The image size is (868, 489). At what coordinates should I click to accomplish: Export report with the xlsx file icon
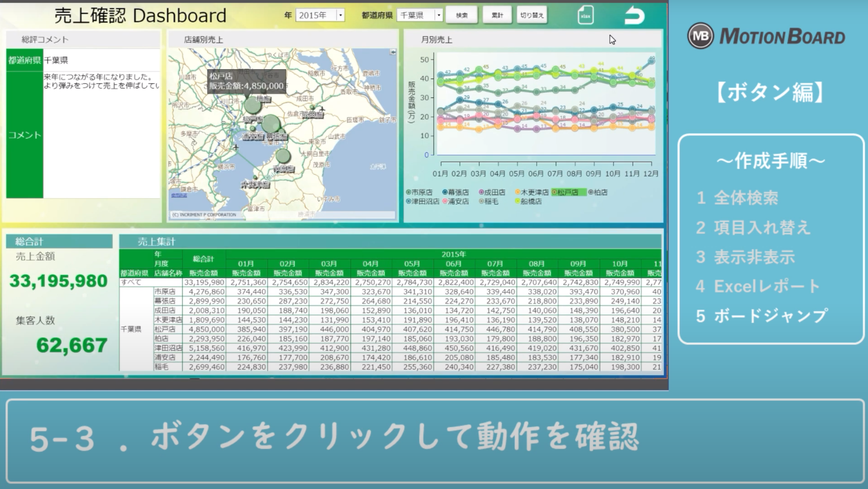pyautogui.click(x=585, y=15)
